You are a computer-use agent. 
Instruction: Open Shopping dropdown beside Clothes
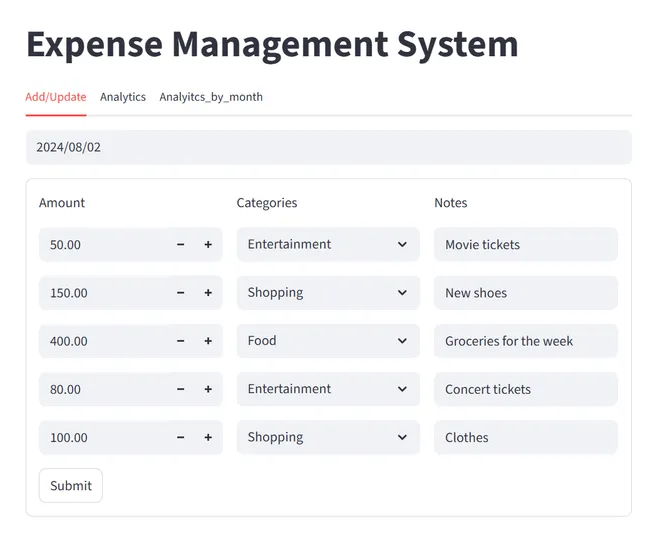328,437
